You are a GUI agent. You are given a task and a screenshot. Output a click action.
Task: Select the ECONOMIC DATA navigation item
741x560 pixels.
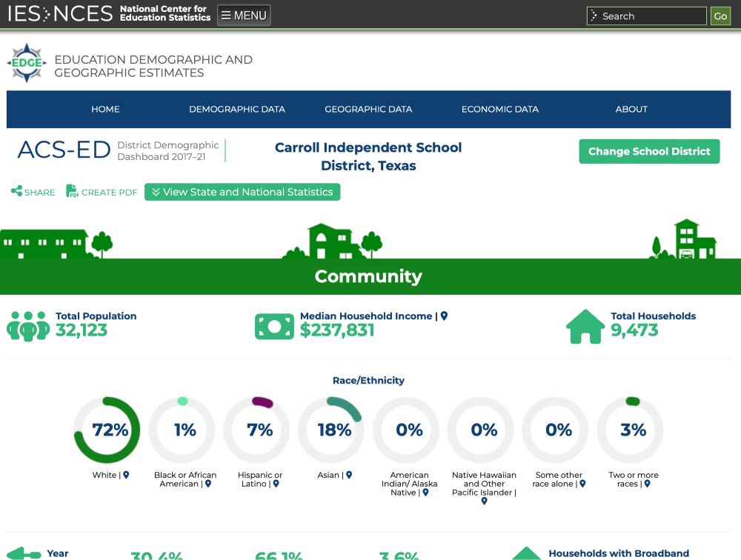coord(499,109)
